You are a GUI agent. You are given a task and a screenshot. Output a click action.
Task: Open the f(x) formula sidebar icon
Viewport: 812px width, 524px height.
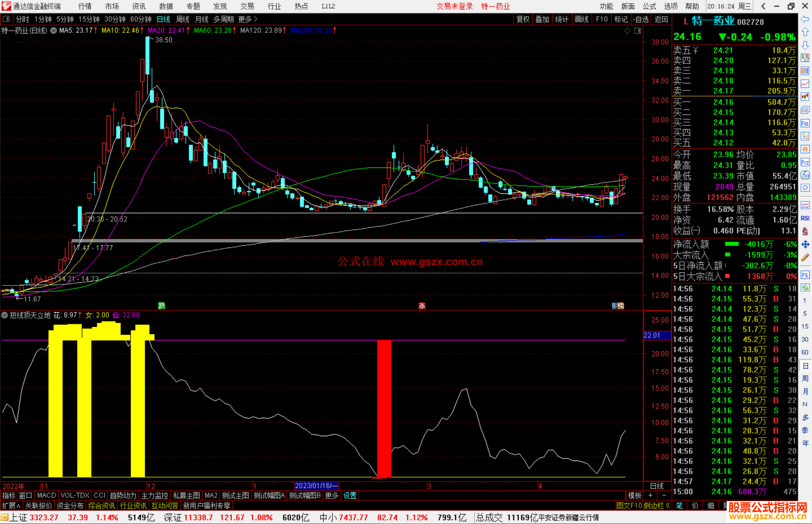[x=805, y=175]
